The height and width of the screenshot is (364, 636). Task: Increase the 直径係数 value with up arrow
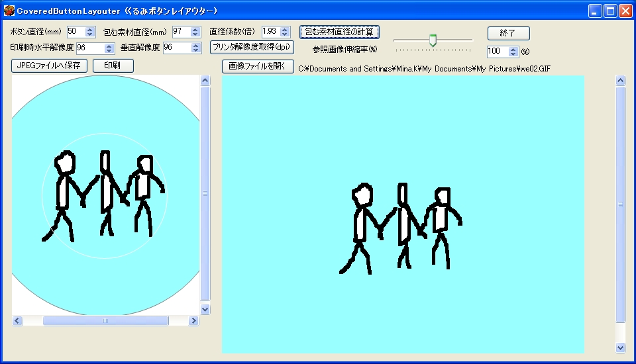click(x=285, y=29)
